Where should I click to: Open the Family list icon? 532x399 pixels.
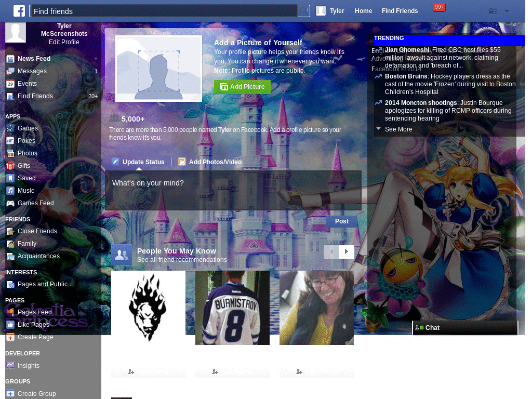point(10,244)
